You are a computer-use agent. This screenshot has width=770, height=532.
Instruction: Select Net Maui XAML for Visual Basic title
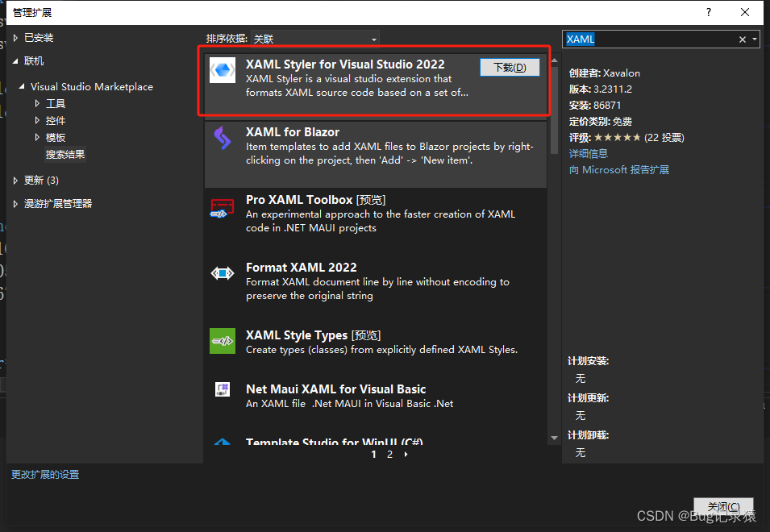click(x=336, y=389)
